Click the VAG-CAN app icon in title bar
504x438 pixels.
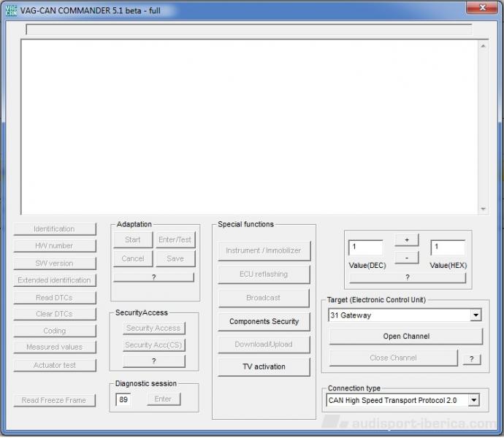(11, 10)
